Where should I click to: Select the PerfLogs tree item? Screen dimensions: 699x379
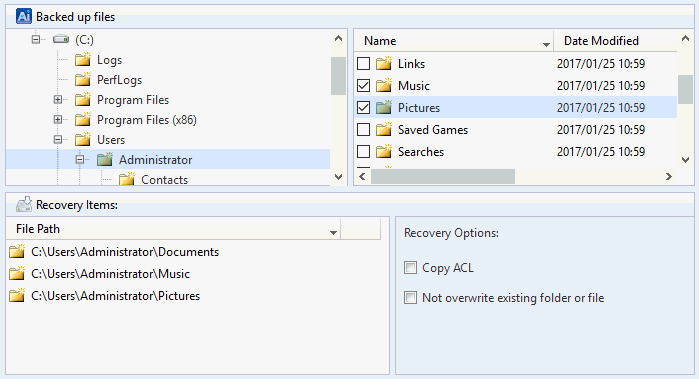pos(119,80)
